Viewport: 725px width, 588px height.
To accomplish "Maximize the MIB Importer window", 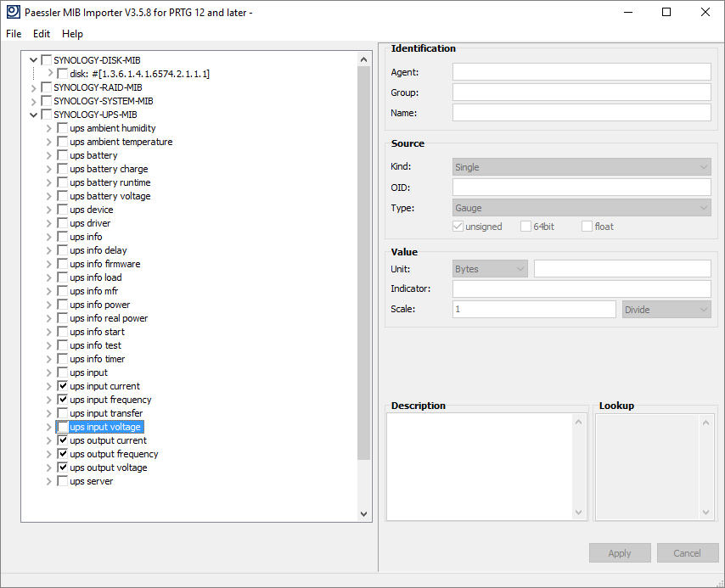I will [x=666, y=12].
